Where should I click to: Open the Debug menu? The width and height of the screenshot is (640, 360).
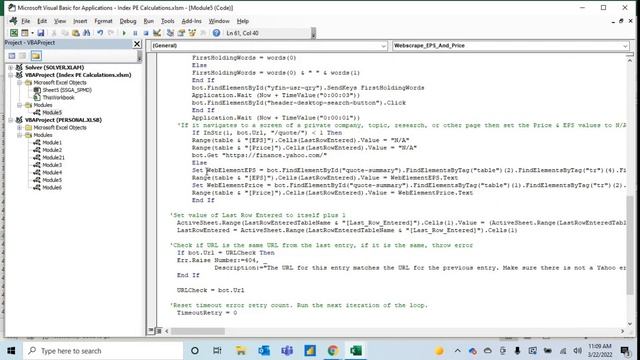pyautogui.click(x=128, y=21)
